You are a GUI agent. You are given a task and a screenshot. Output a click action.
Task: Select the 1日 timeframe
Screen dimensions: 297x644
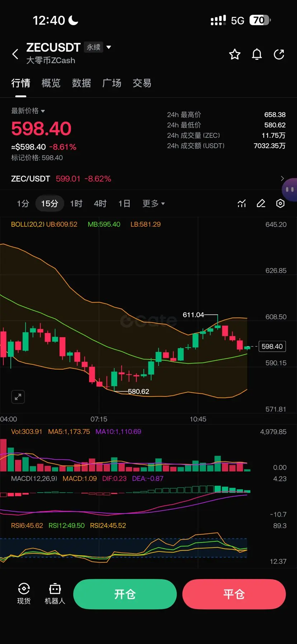tap(124, 203)
